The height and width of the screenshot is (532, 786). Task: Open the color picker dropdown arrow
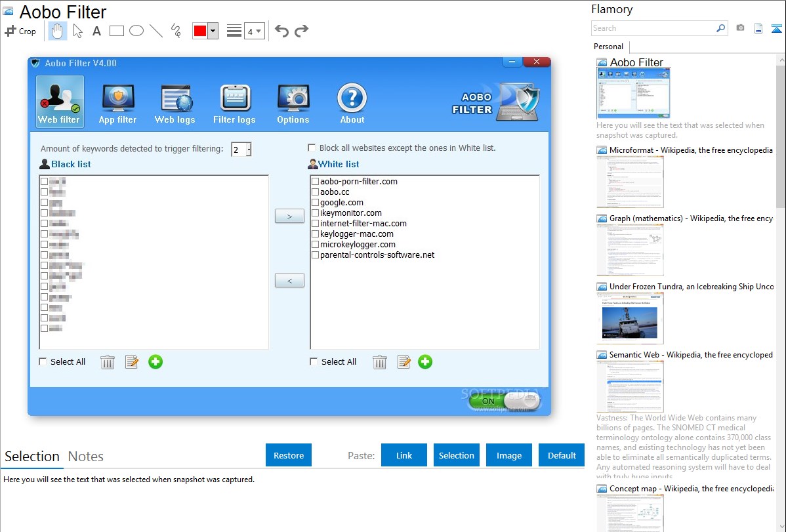pos(213,31)
